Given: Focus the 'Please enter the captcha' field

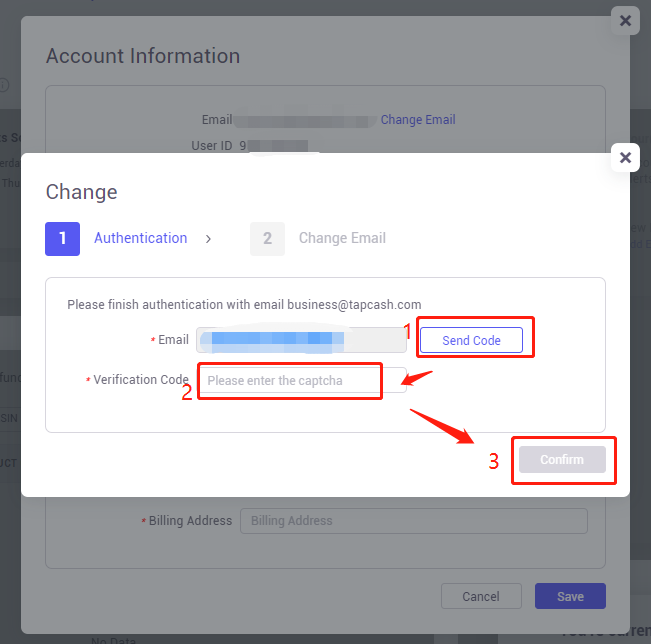Looking at the screenshot, I should click(x=302, y=380).
